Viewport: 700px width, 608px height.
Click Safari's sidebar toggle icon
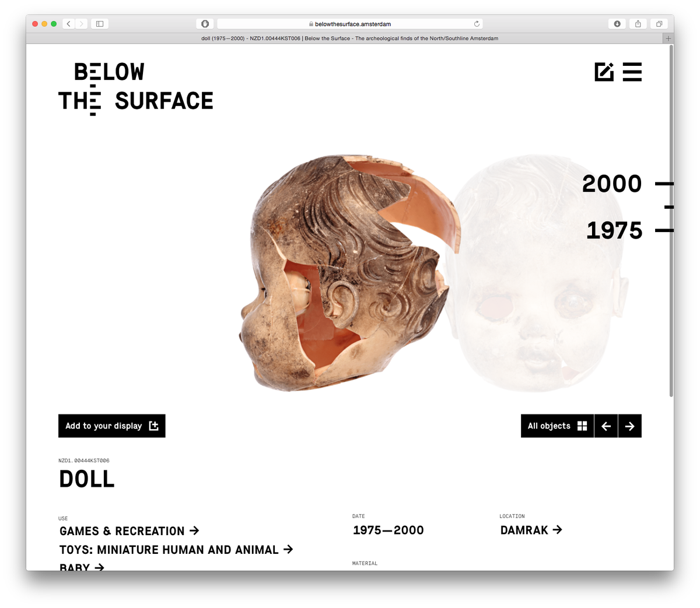100,24
